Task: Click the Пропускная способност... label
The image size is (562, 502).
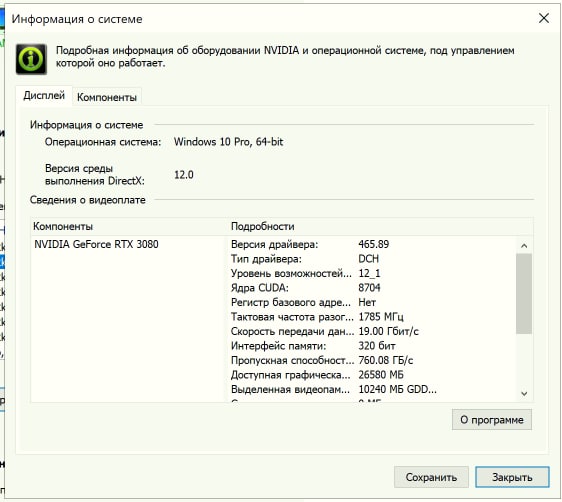Action: point(292,360)
